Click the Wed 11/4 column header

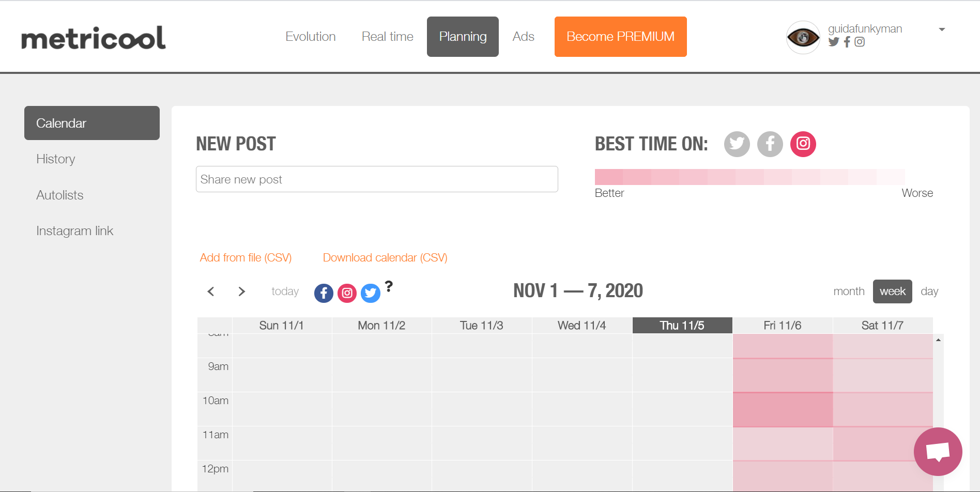click(x=582, y=326)
